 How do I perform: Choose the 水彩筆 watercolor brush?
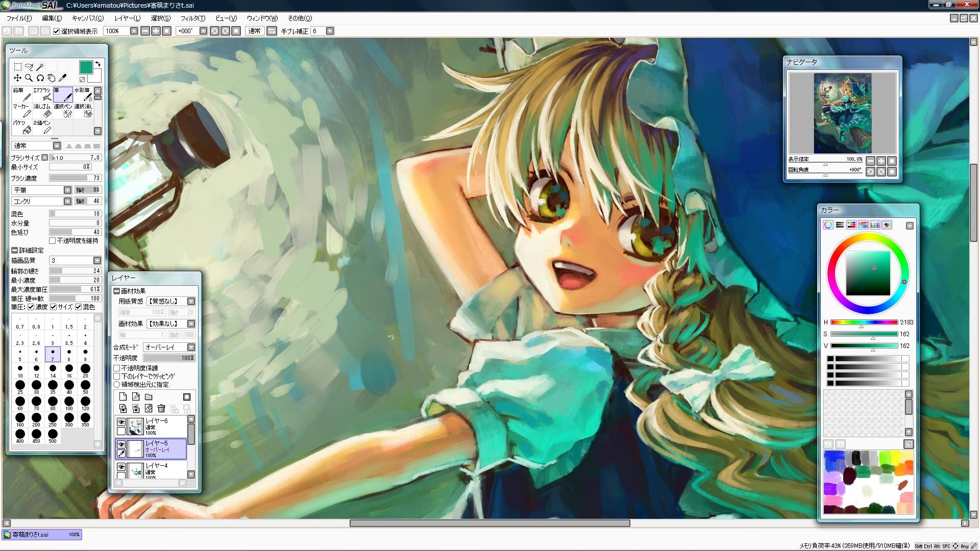[83, 94]
